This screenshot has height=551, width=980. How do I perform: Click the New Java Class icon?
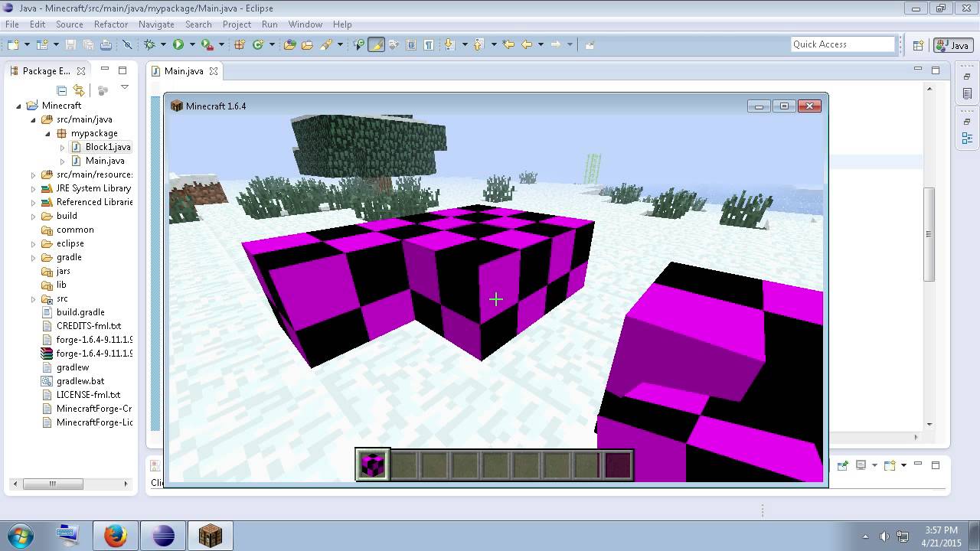(x=258, y=44)
